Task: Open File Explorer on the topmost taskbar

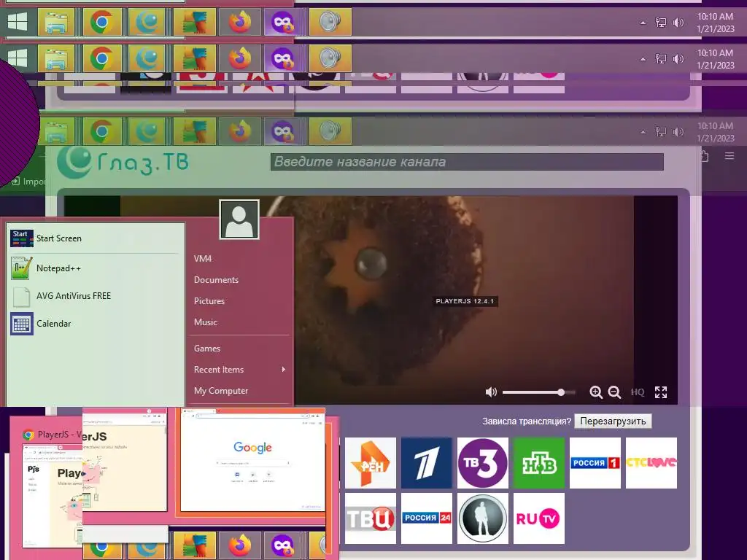Action: tap(56, 22)
